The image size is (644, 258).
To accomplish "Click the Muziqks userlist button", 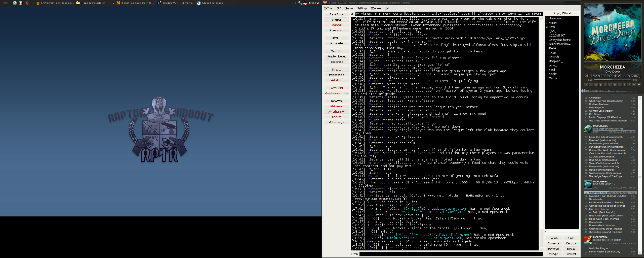I will (553, 254).
